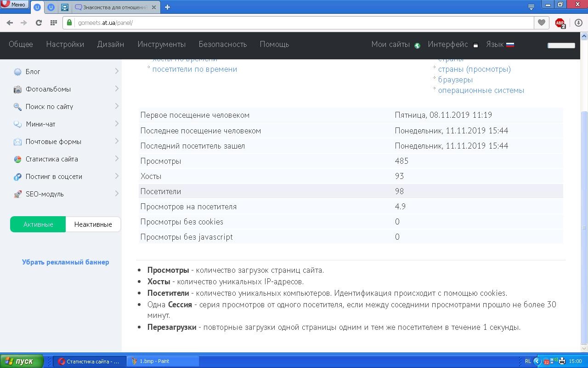Click the RL language indicator in tray
Viewport: 588px width, 368px height.
pos(528,361)
